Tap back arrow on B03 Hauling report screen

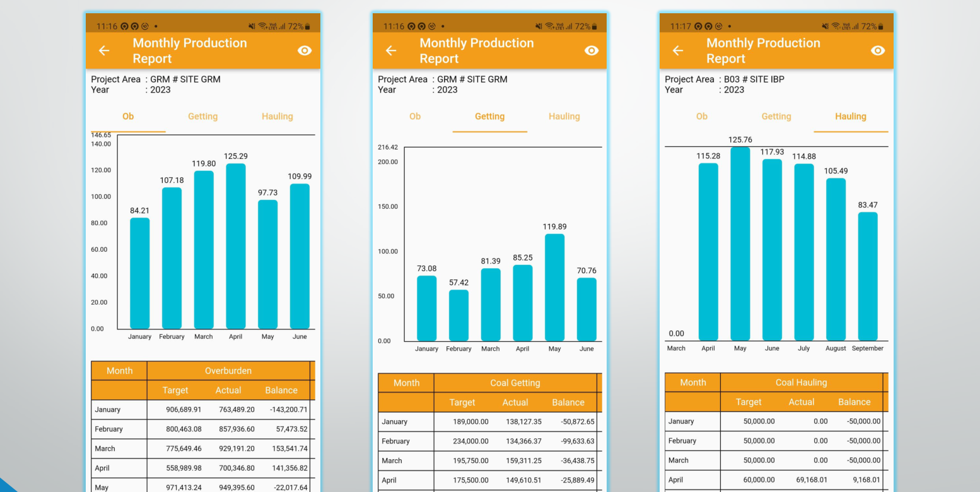(678, 50)
